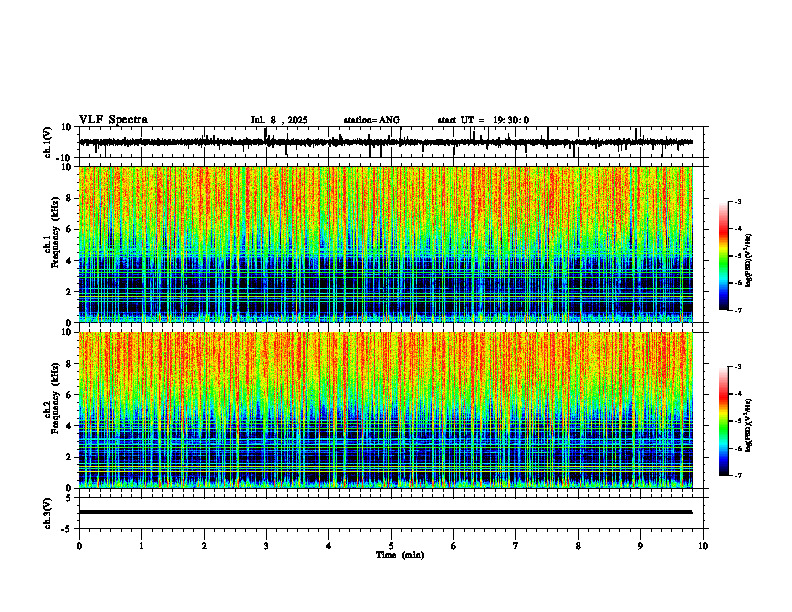Click time axis tick label "1"
This screenshot has width=792, height=612.
141,546
